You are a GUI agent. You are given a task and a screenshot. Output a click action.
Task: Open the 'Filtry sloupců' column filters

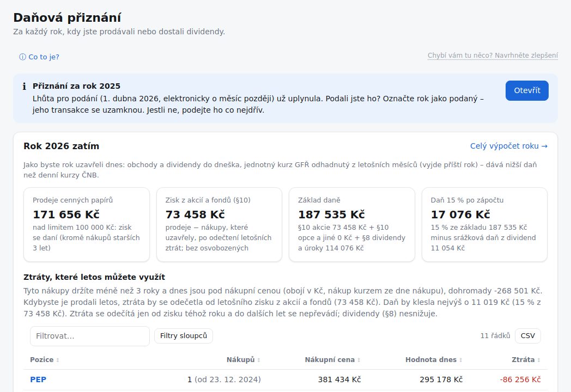184,335
